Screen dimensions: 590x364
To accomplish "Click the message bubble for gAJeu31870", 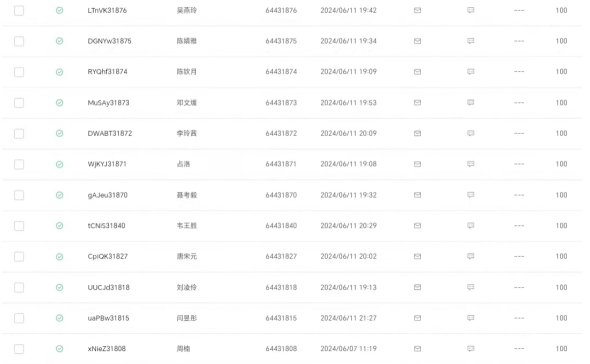I will [470, 195].
